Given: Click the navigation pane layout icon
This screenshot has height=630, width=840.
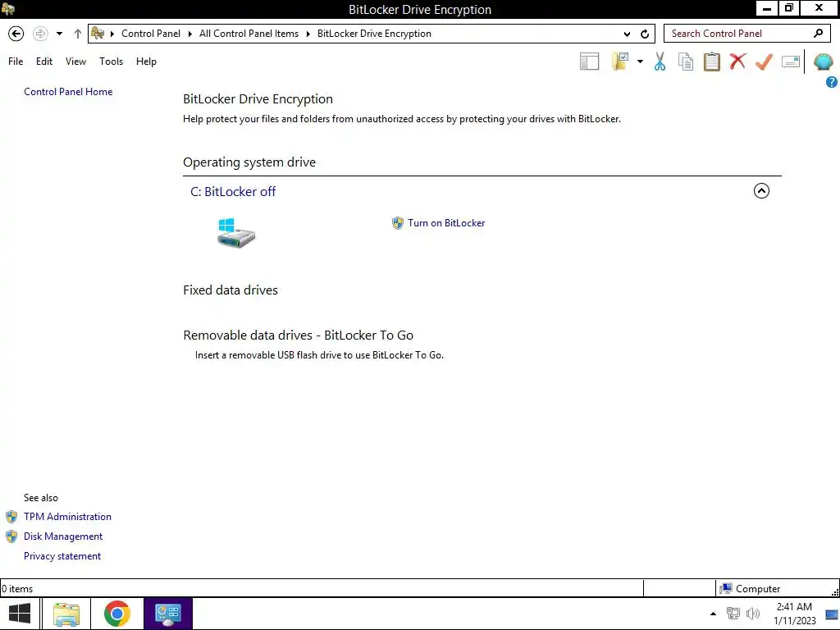Looking at the screenshot, I should click(x=589, y=62).
